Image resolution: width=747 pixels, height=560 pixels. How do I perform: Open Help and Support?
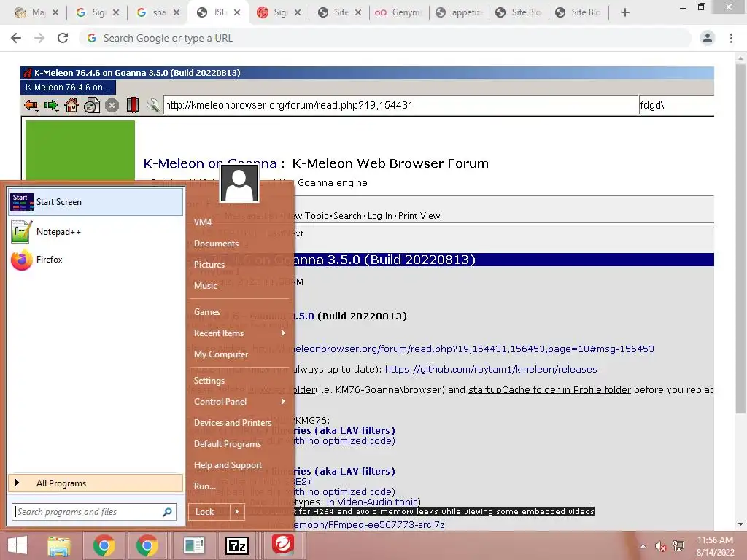point(228,465)
